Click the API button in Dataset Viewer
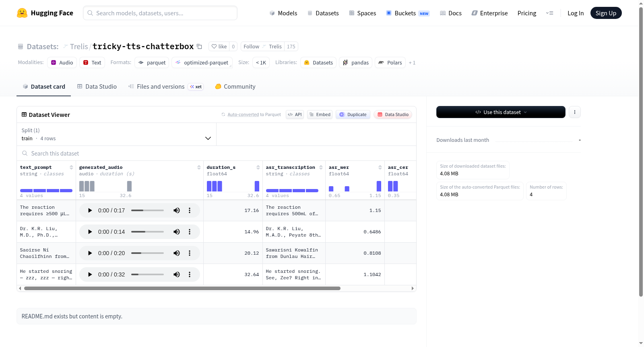The height and width of the screenshot is (347, 644). [x=295, y=114]
